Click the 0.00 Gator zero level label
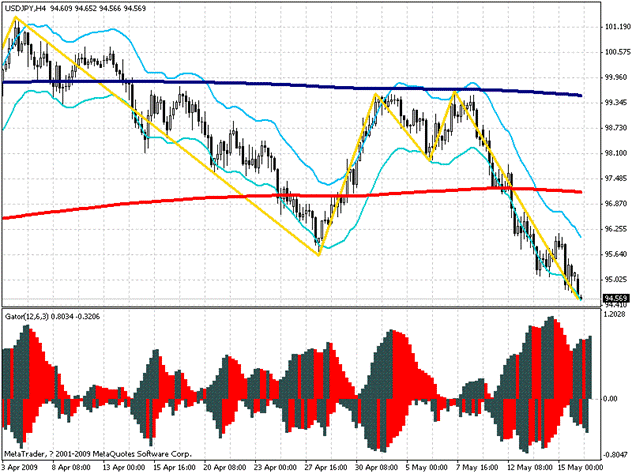The image size is (632, 474). point(611,399)
